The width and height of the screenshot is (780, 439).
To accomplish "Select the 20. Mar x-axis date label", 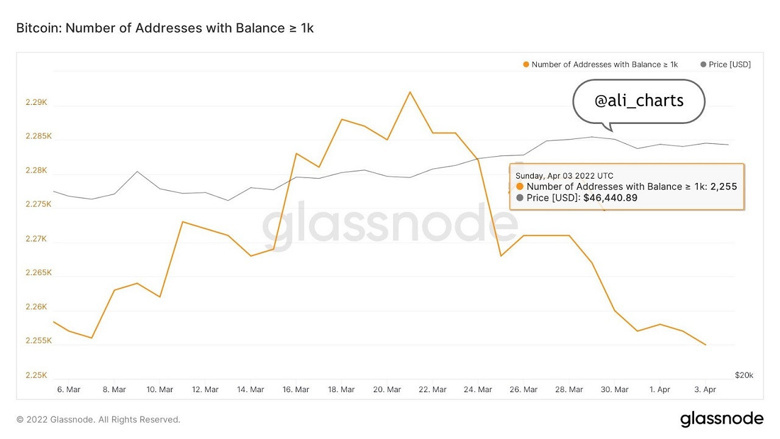I will (388, 389).
